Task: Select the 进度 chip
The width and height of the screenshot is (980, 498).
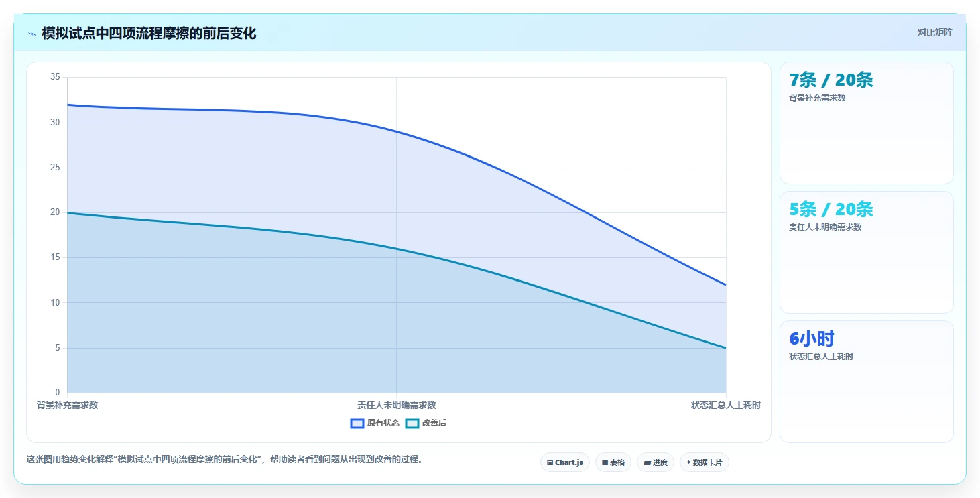Action: [x=656, y=462]
